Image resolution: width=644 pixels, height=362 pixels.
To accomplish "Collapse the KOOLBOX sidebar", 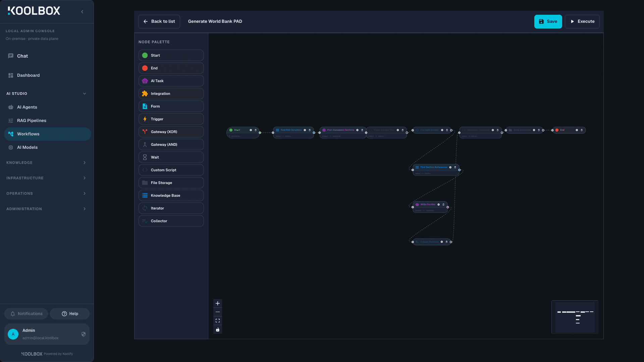I will tap(82, 12).
